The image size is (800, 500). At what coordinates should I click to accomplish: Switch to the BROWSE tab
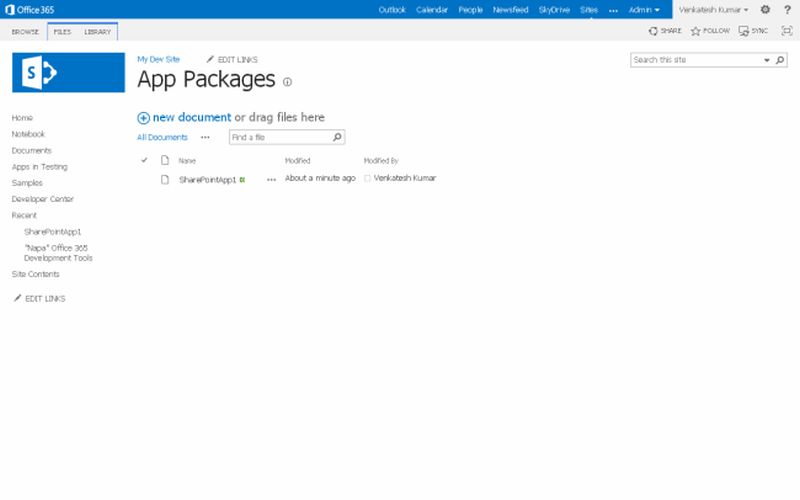pos(25,32)
